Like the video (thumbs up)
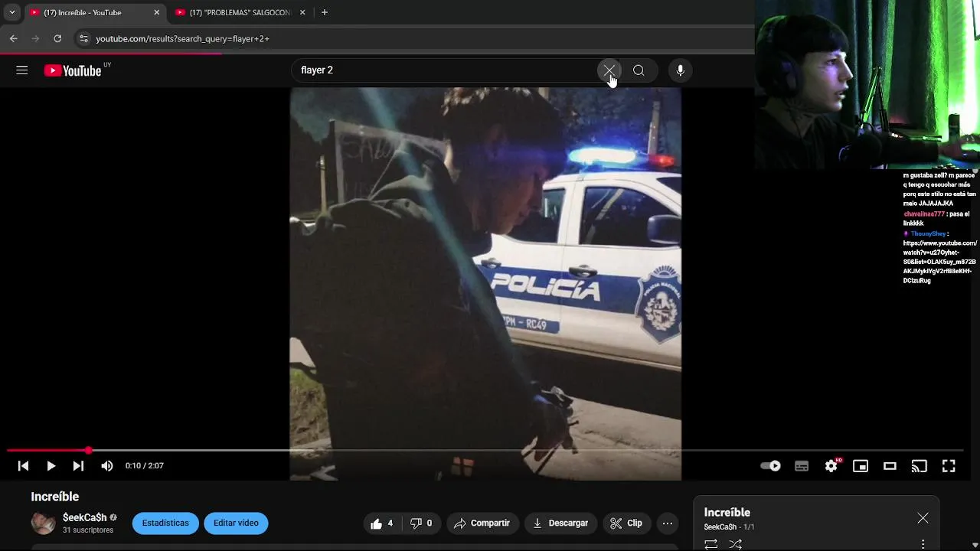Screen dimensions: 980x551 [382, 523]
